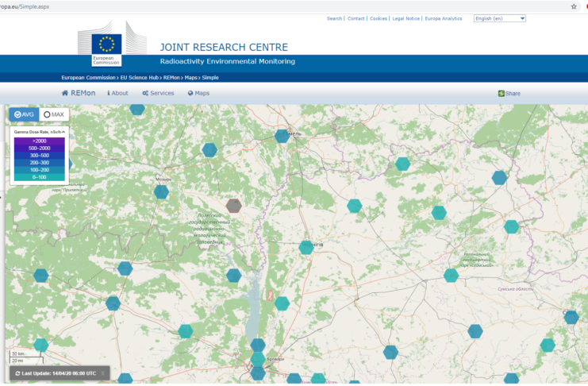Open the Europa Analytics link
This screenshot has width=588, height=386.
coord(444,18)
